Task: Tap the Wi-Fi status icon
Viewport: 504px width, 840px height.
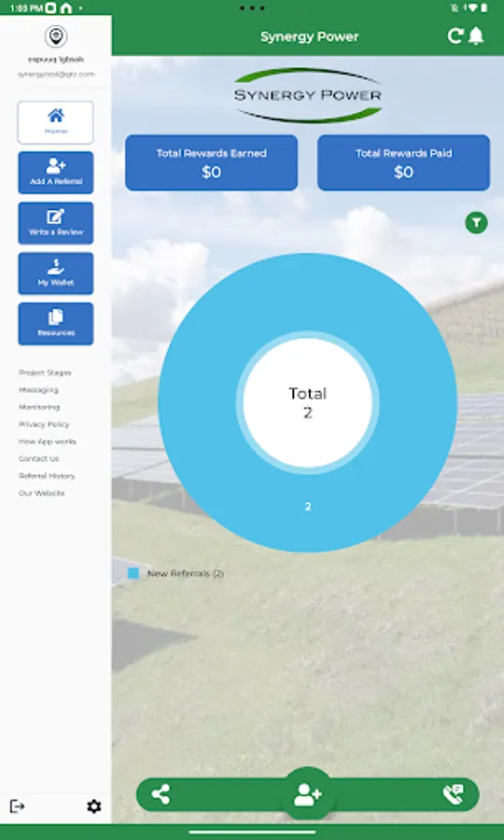Action: tap(472, 8)
